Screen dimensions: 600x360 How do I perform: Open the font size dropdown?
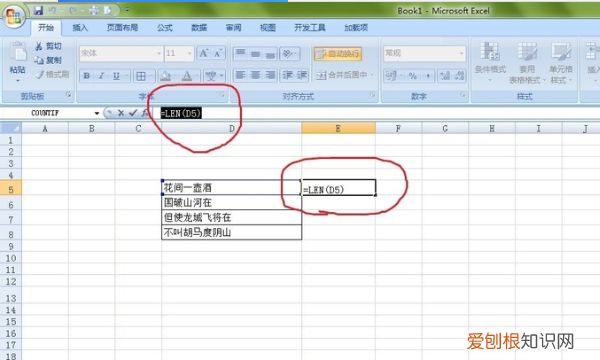click(189, 53)
